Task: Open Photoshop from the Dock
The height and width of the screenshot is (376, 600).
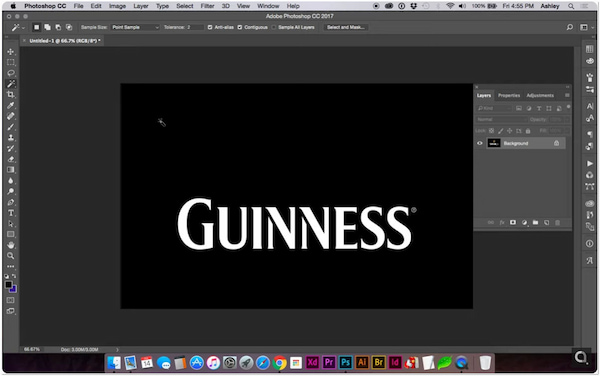Action: point(345,362)
